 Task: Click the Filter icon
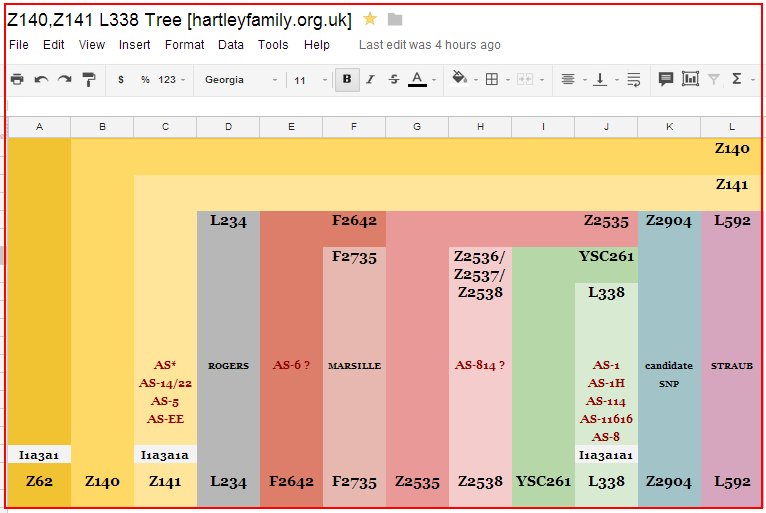714,79
